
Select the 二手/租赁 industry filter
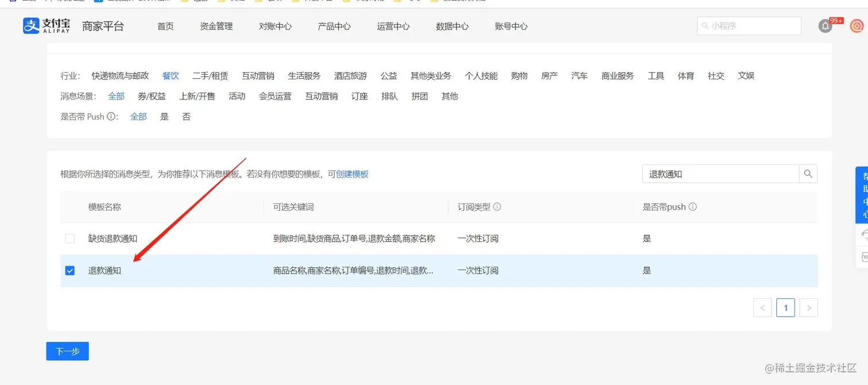coord(210,76)
